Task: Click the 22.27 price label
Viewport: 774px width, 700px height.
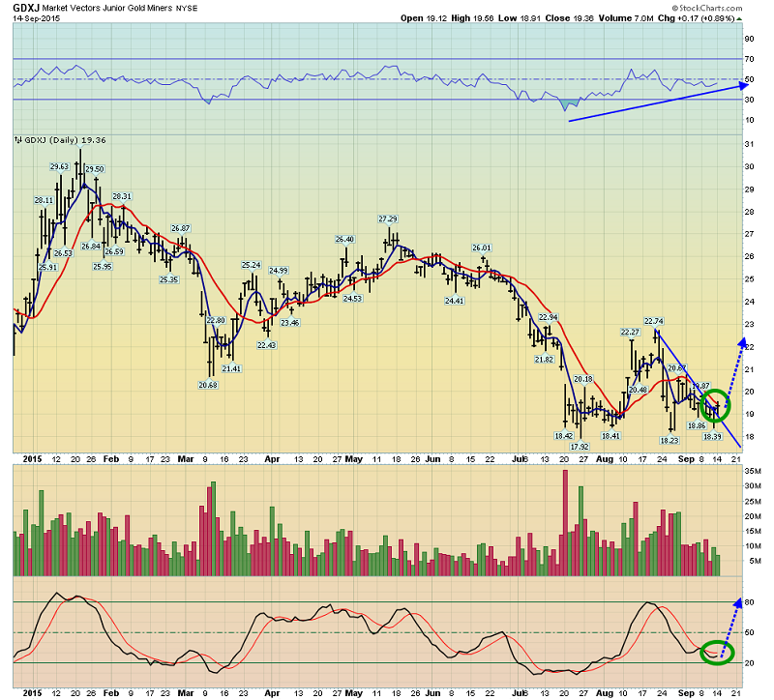Action: (x=631, y=332)
